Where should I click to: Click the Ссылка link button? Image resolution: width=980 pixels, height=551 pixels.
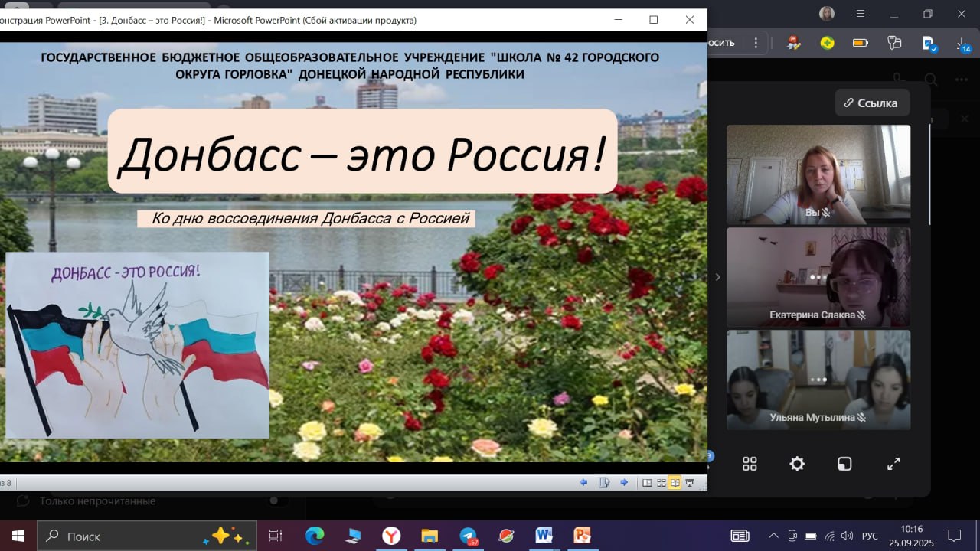pos(872,103)
